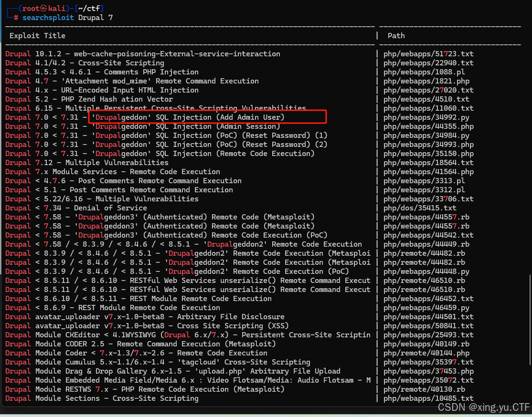Click 'Drupal < 8.6.9 - REST Module' title

pos(113,308)
